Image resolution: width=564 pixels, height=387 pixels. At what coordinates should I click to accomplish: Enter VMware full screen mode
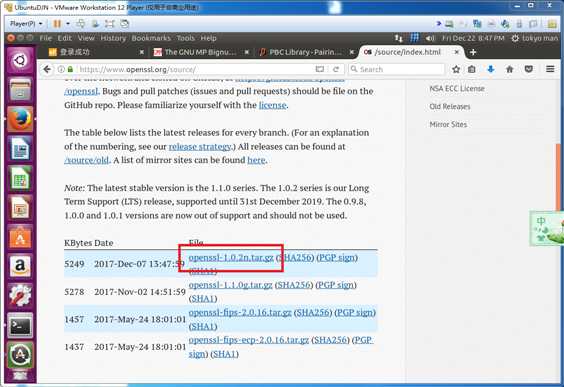point(109,24)
